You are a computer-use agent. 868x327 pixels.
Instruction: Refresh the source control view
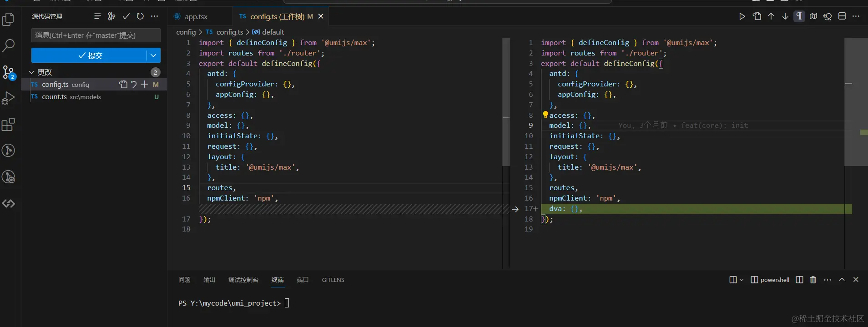tap(140, 16)
